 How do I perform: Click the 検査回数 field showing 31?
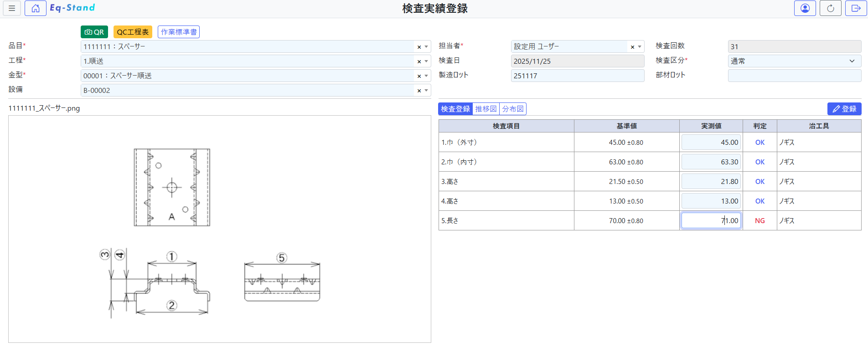pos(795,46)
